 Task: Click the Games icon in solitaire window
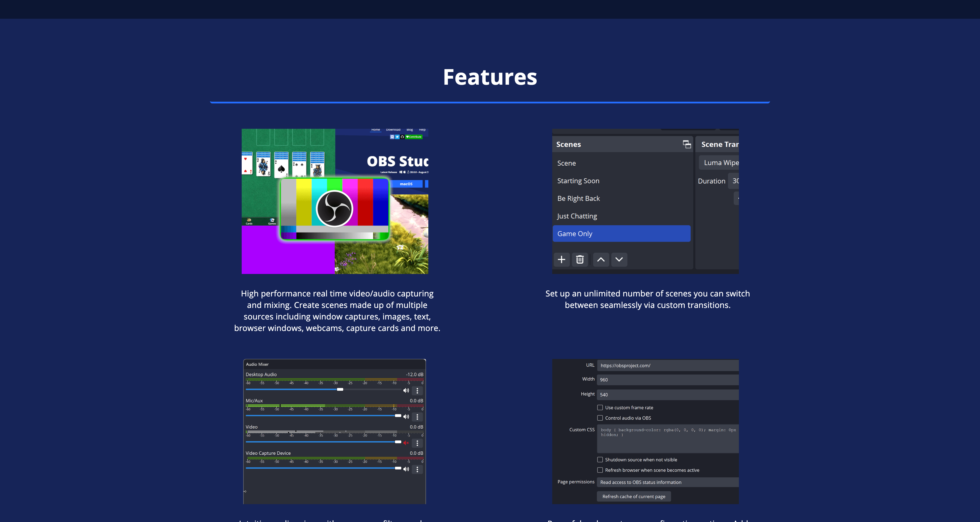[x=272, y=222]
